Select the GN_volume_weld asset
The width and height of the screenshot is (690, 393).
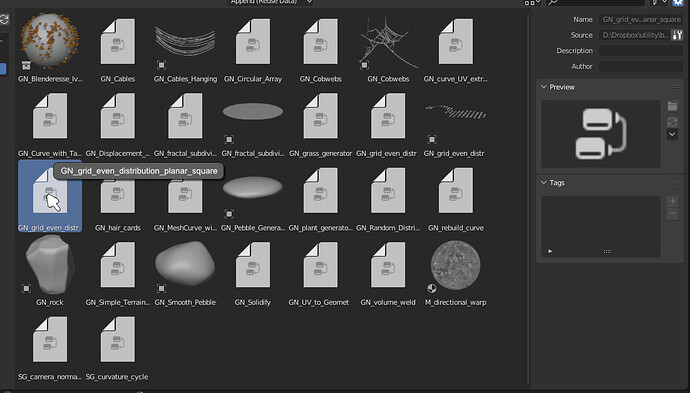coord(388,271)
